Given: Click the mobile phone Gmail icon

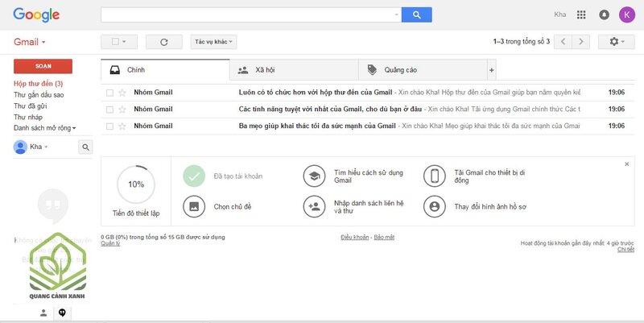Looking at the screenshot, I should (435, 176).
